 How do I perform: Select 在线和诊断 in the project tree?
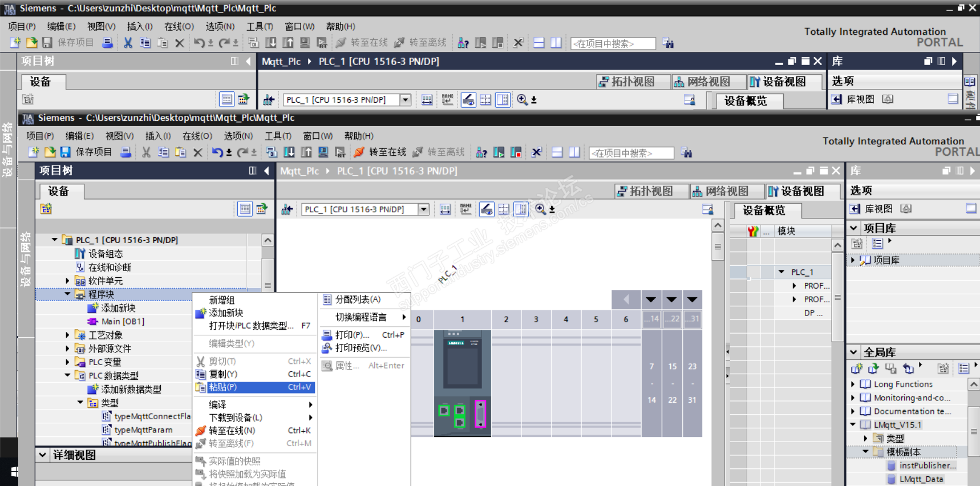110,267
